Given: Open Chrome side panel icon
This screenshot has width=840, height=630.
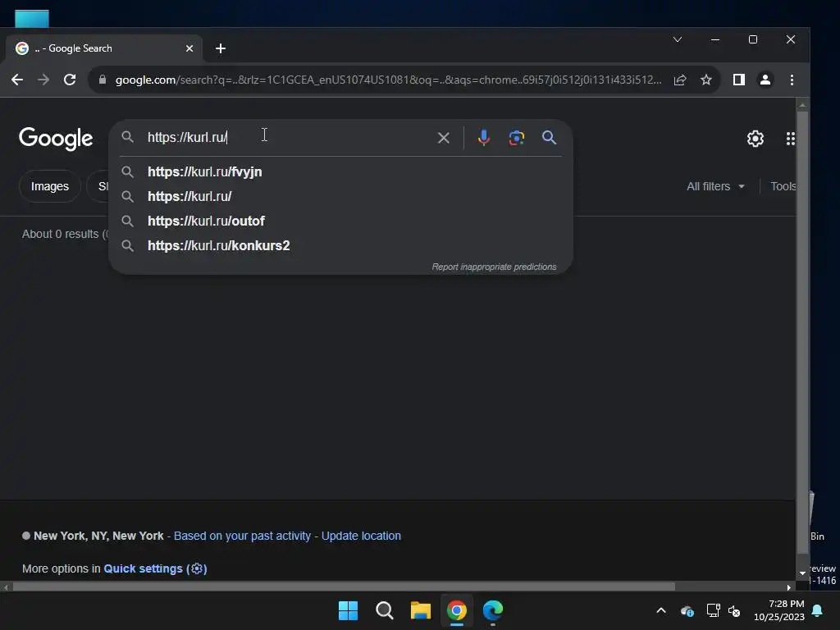Looking at the screenshot, I should [739, 80].
